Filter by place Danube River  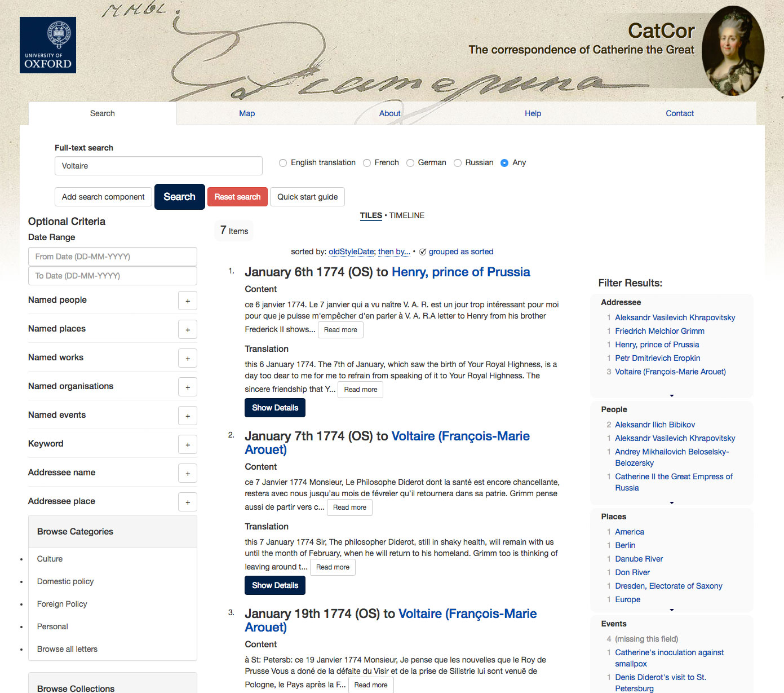[639, 559]
